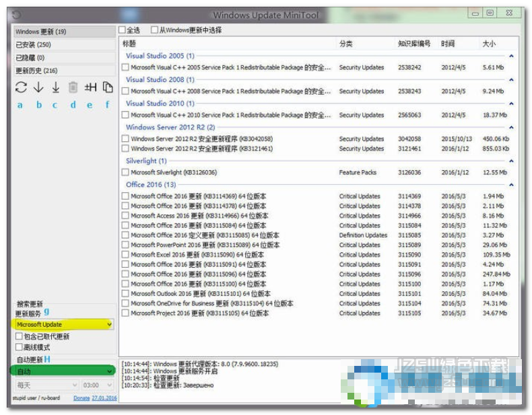Check the Microsoft Excel 2016 KB3115090 box

(x=125, y=254)
